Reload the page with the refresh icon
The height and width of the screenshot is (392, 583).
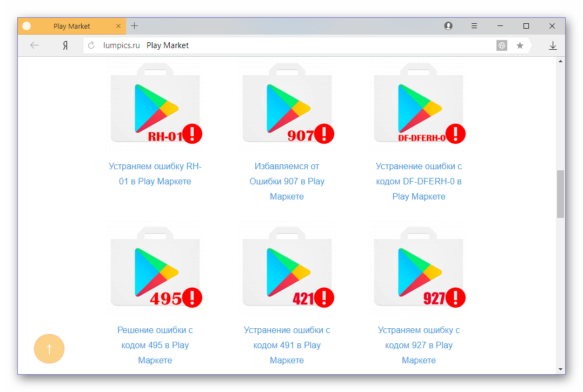coord(91,45)
